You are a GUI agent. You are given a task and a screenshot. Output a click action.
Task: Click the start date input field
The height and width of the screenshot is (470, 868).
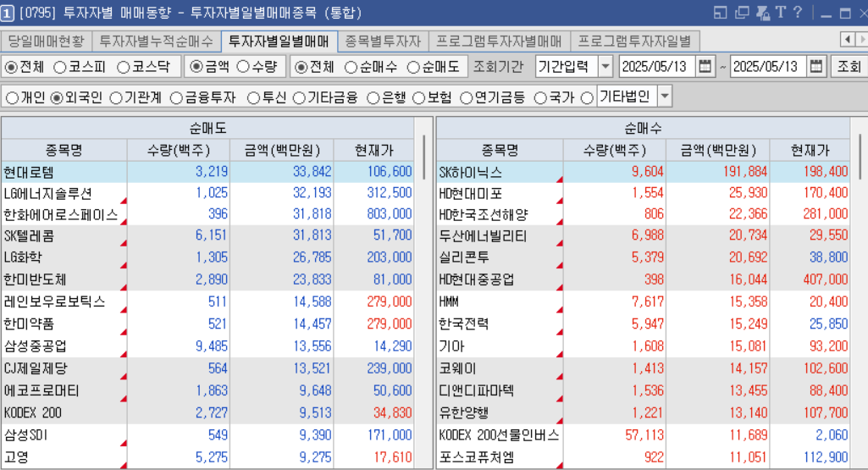tap(657, 67)
